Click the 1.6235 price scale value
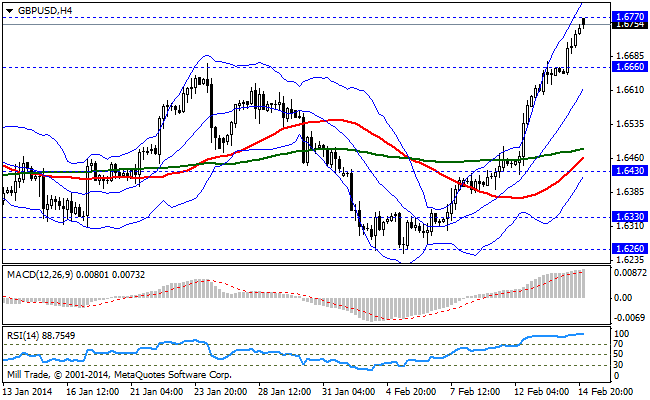This screenshot has width=650, height=400. pos(630,260)
